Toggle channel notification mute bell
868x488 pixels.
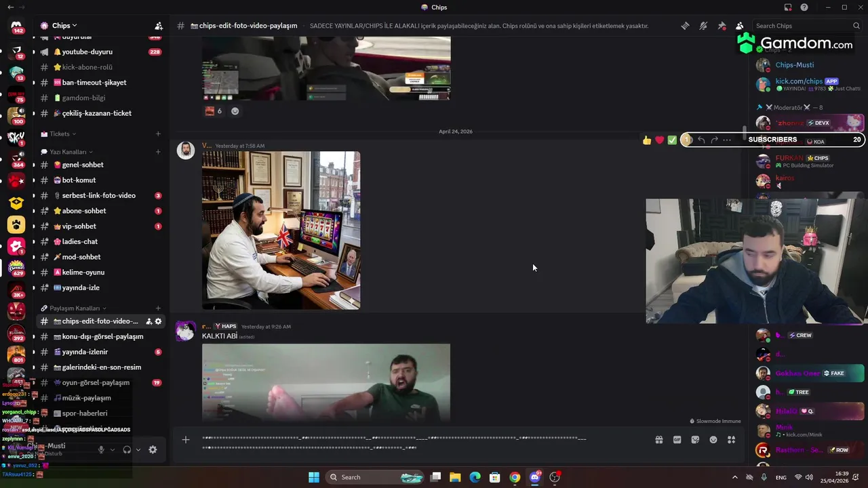tap(703, 26)
